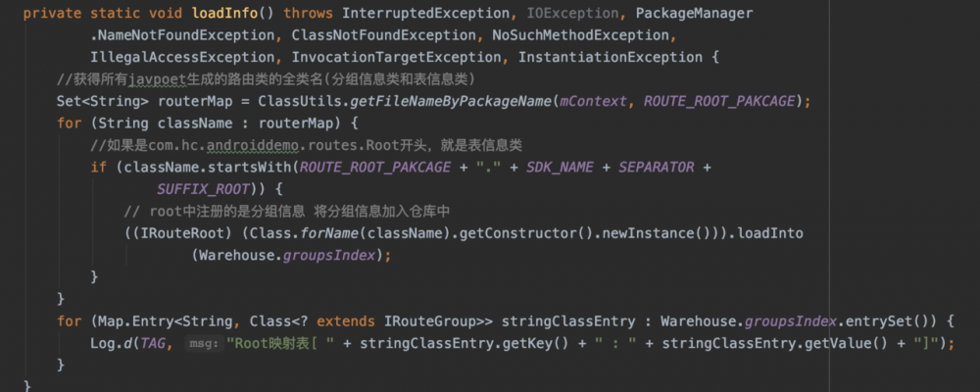Click the msg: parameter hint
980x392 pixels.
click(x=204, y=343)
